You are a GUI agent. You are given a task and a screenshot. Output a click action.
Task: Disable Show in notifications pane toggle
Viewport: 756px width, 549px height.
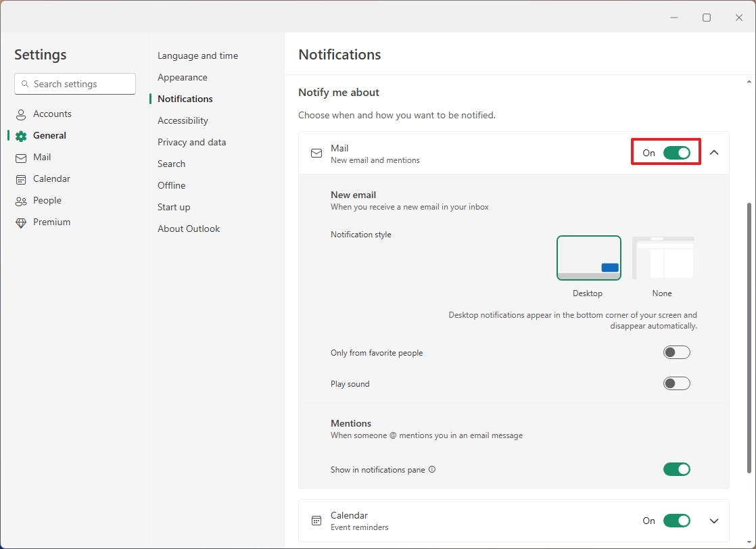(x=676, y=469)
